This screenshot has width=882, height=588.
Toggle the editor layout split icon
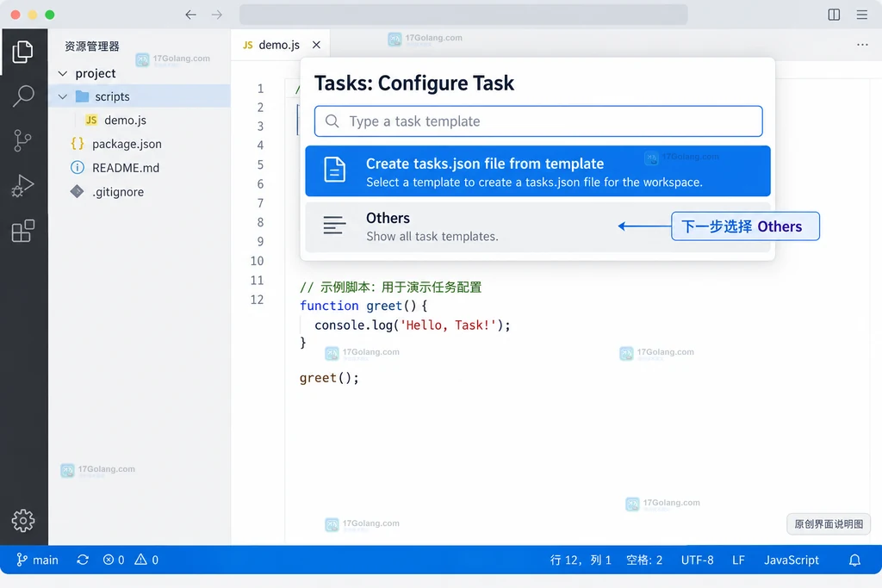834,15
